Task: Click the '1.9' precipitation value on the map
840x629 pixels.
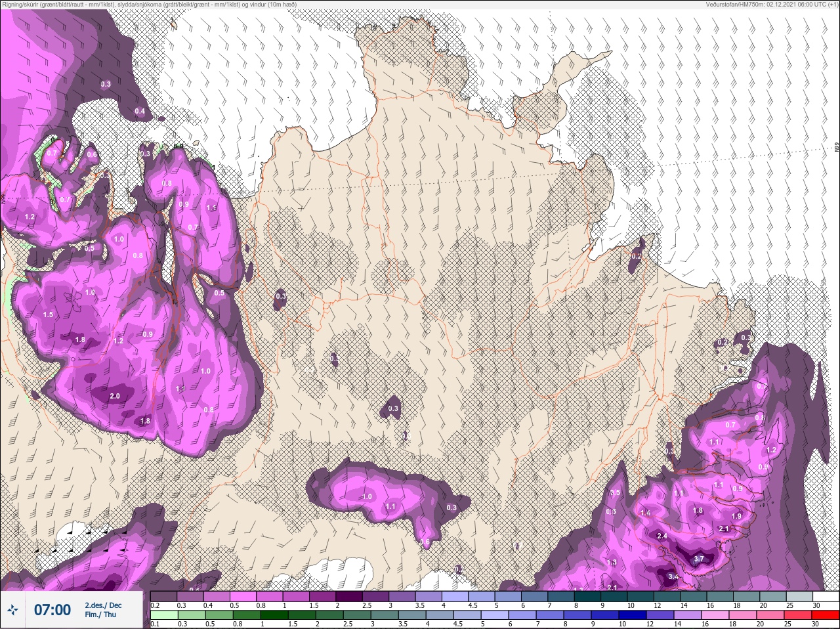Action: click(x=736, y=516)
